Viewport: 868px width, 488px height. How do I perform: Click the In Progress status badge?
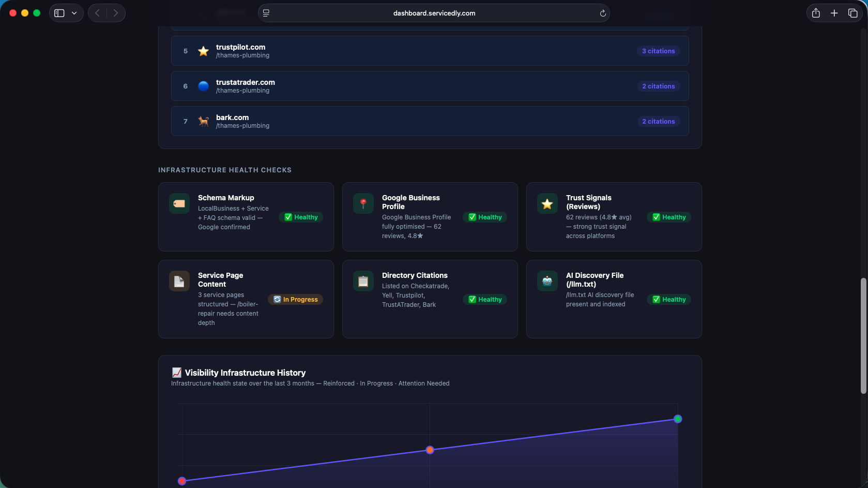(x=295, y=300)
